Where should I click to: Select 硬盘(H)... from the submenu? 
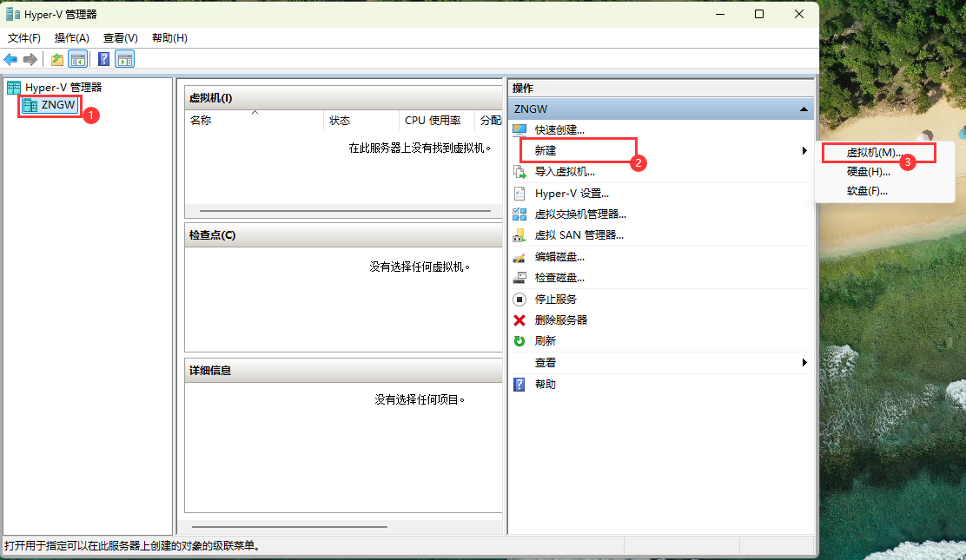point(868,172)
